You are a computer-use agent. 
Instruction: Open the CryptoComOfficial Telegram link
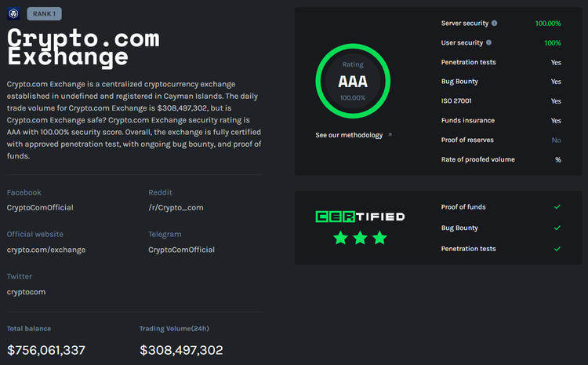coord(181,250)
